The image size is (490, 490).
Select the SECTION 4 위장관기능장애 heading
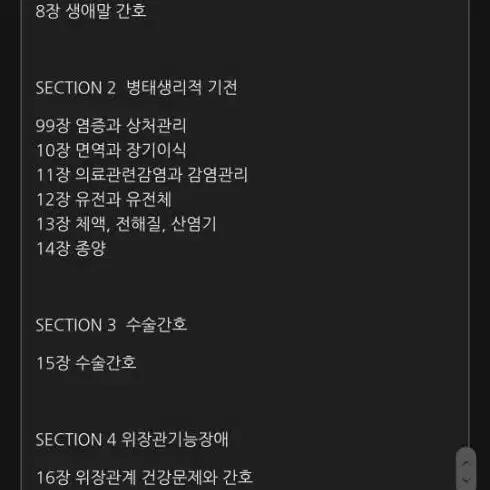132,439
